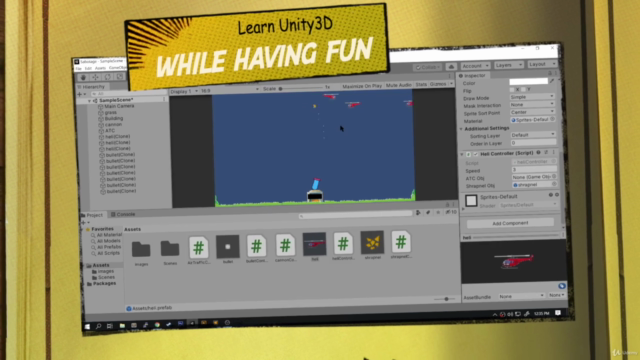Viewport: 640px width, 360px height.
Task: Open Chrome from the taskbar
Action: click(157, 324)
